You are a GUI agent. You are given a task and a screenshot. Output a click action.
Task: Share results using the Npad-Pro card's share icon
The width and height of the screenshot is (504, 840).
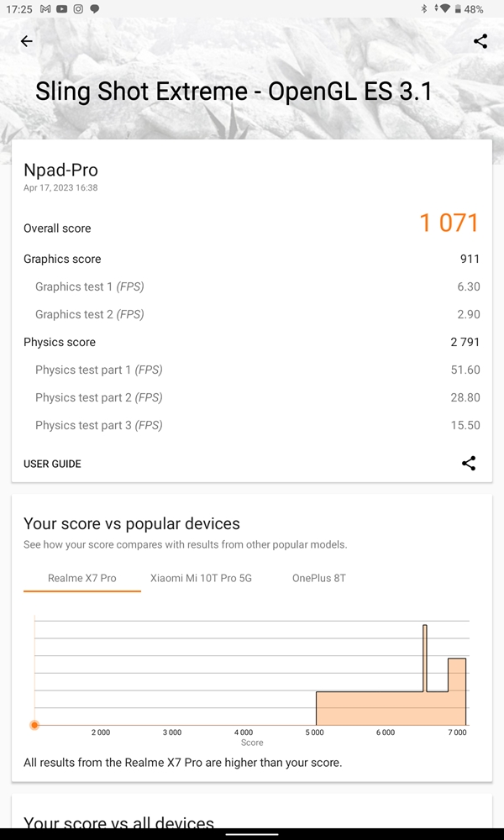point(469,464)
